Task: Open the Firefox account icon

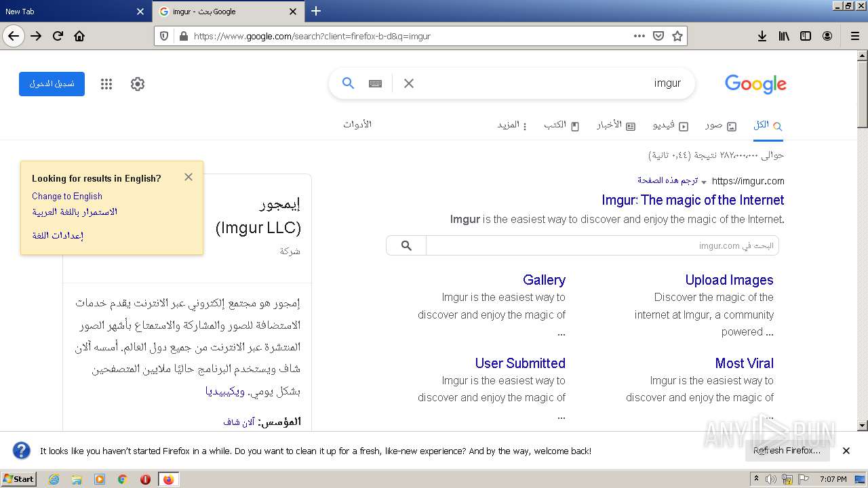Action: click(x=827, y=36)
